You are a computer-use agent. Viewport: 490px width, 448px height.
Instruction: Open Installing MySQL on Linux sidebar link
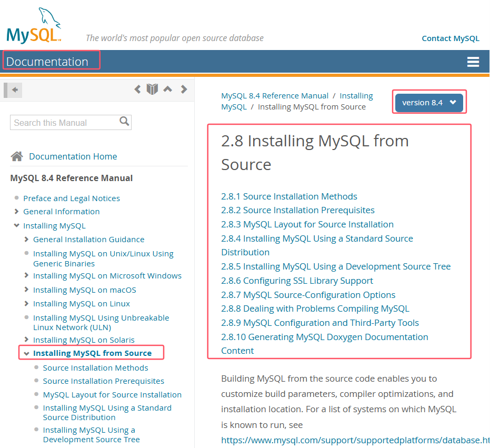click(82, 304)
